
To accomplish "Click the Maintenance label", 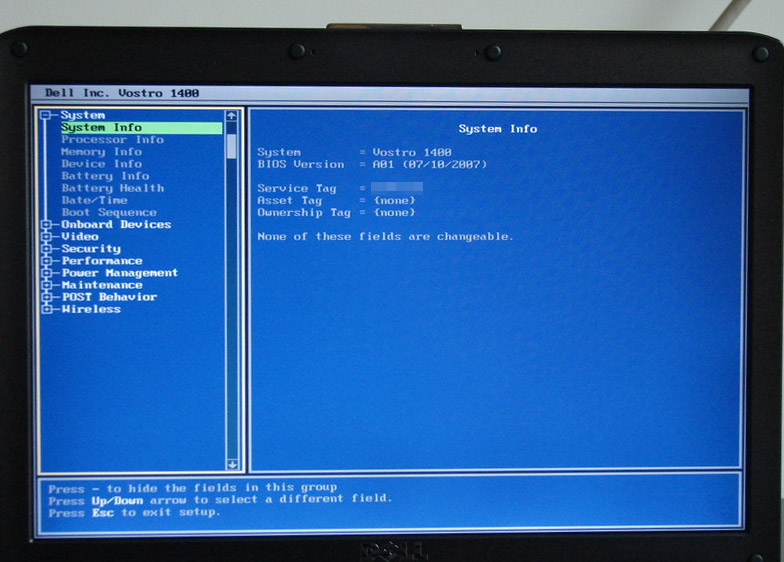I will tap(102, 285).
